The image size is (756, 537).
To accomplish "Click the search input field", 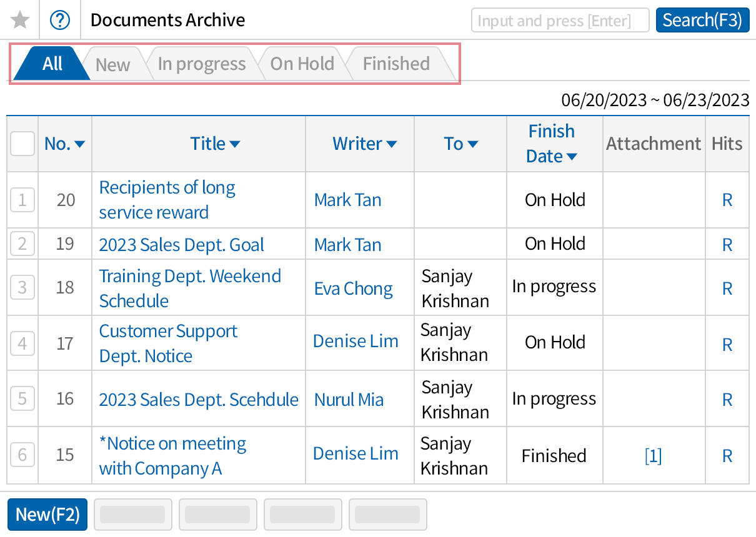I will (x=560, y=19).
